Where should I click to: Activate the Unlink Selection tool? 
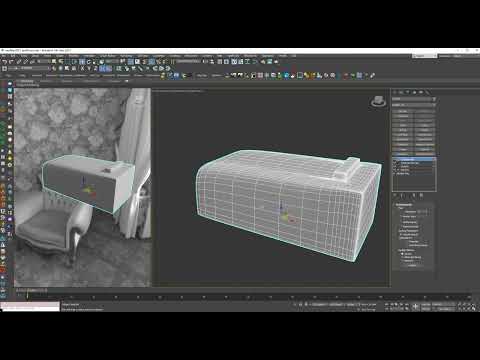(25, 62)
